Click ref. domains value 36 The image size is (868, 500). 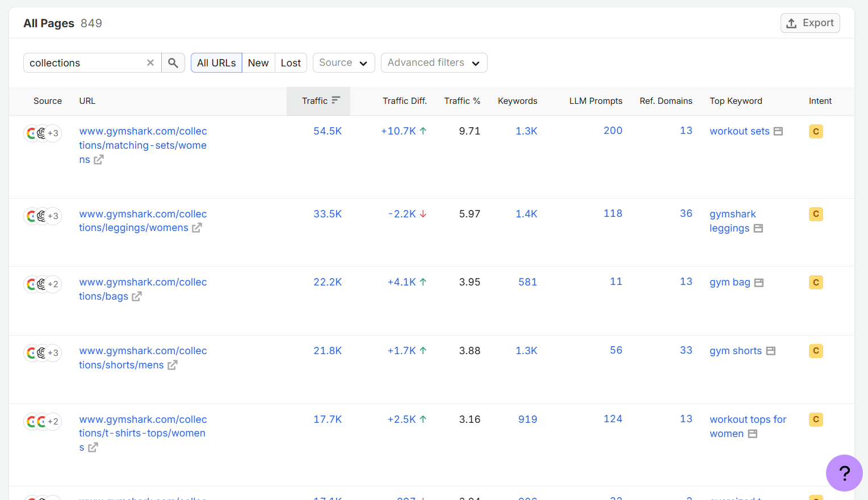686,213
